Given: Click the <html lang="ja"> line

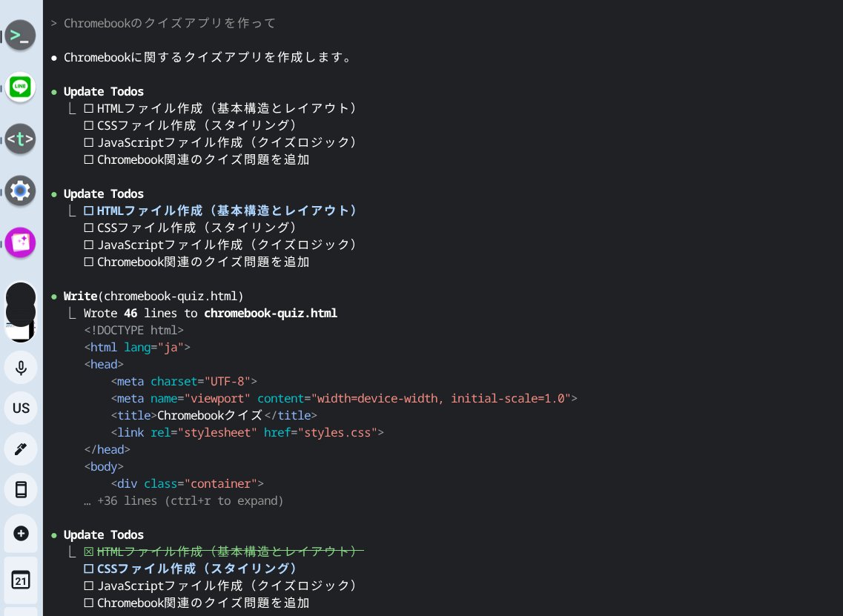Looking at the screenshot, I should pyautogui.click(x=137, y=347).
